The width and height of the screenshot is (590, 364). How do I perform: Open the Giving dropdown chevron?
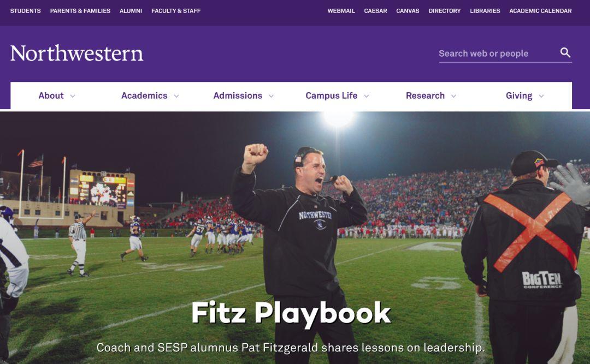[541, 96]
